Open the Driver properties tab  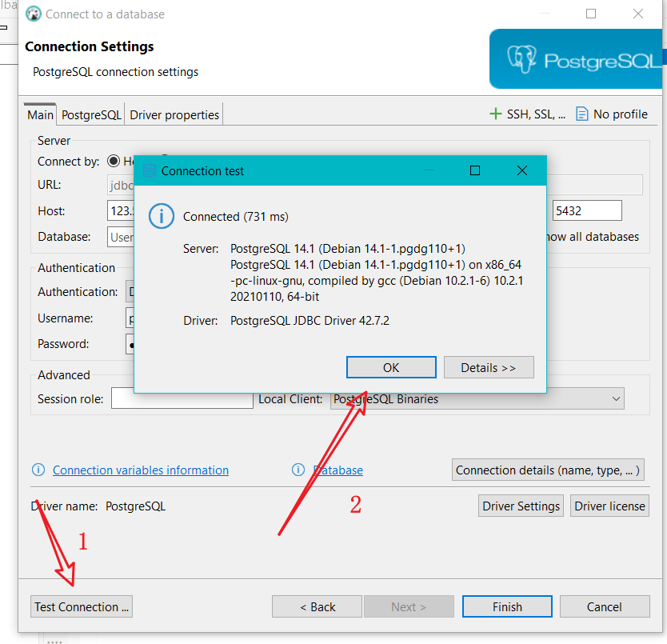click(174, 114)
